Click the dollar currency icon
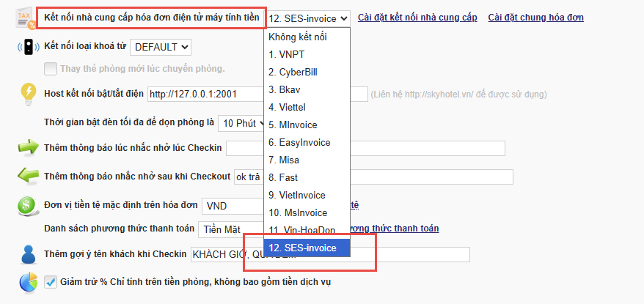Viewport: 644px width, 304px height. click(x=28, y=206)
